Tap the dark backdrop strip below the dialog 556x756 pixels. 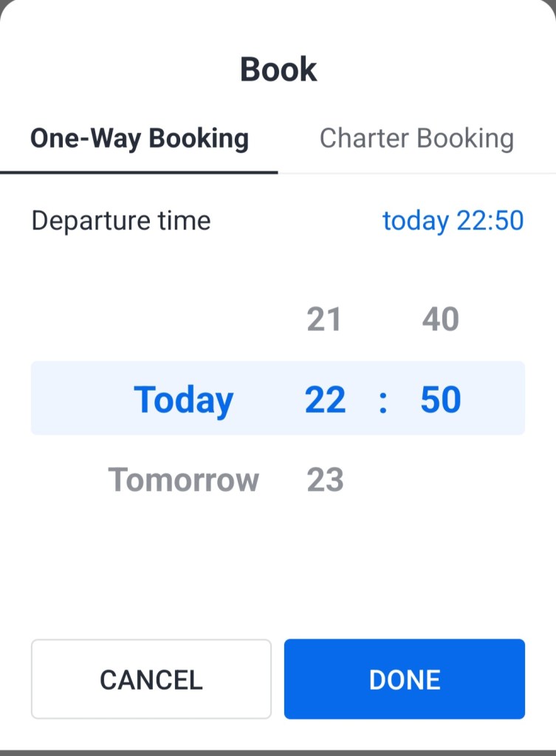[278, 752]
